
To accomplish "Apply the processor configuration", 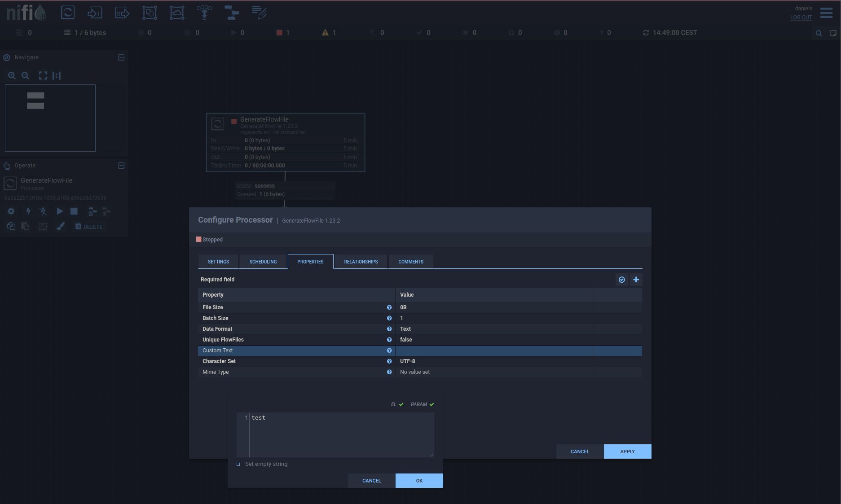I will click(x=627, y=451).
